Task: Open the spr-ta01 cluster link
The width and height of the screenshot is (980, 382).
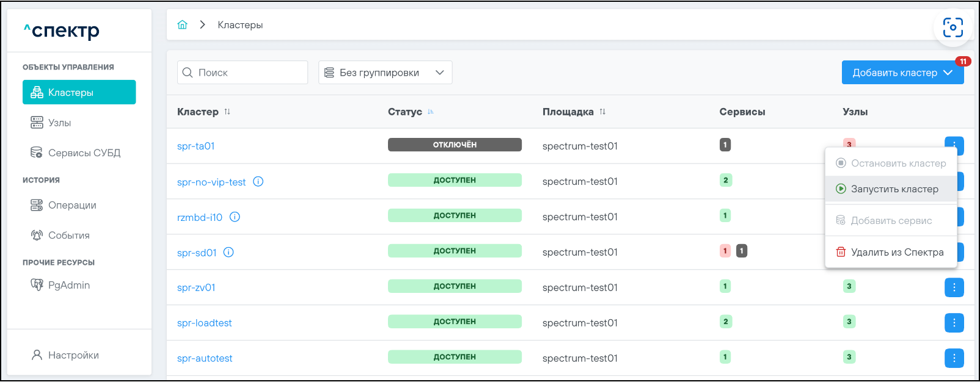Action: click(196, 146)
